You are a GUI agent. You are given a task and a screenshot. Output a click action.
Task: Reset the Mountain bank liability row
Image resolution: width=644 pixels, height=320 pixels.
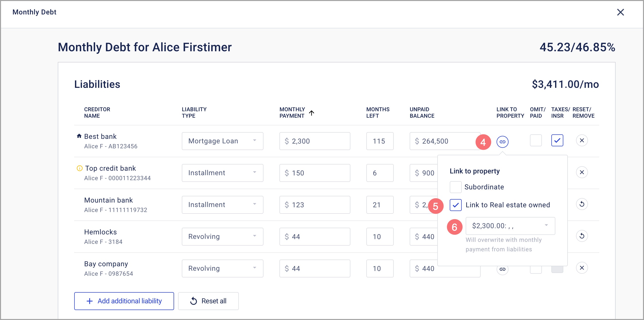pos(581,204)
